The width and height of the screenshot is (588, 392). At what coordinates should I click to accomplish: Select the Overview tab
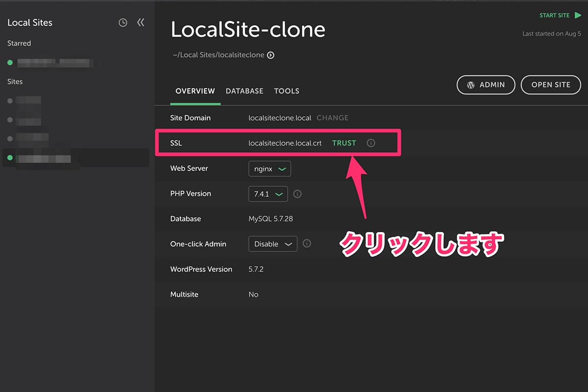click(195, 91)
